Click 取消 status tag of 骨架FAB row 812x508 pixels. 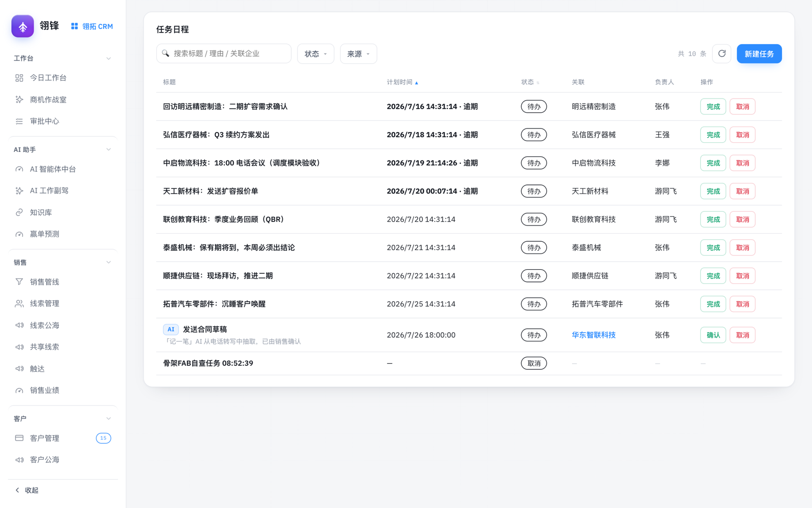(534, 363)
